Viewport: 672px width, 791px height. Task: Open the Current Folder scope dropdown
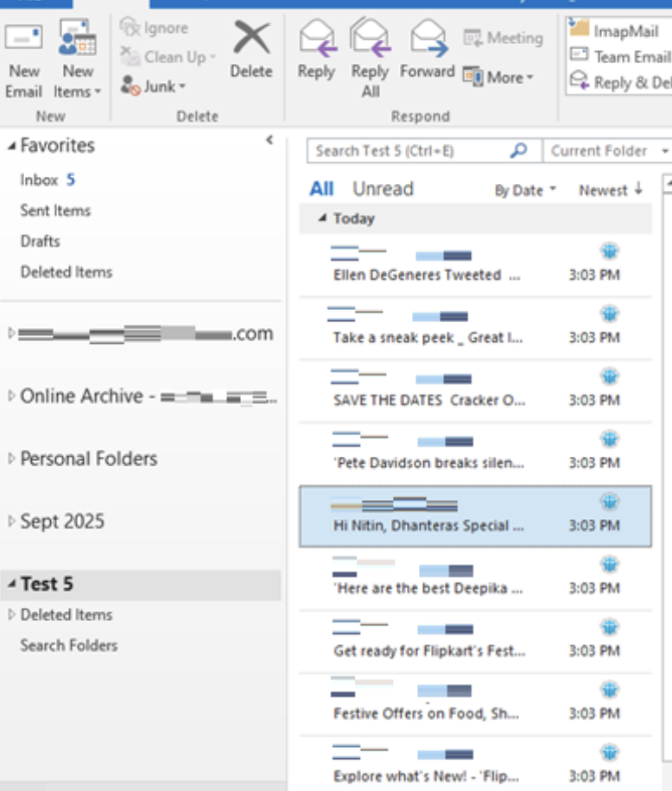(x=607, y=151)
